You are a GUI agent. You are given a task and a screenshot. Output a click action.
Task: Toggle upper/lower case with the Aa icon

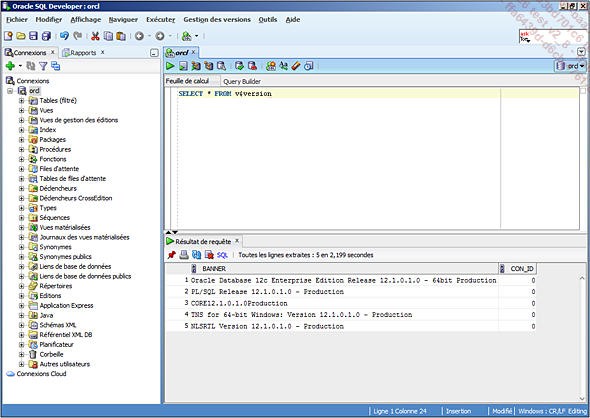(x=283, y=66)
